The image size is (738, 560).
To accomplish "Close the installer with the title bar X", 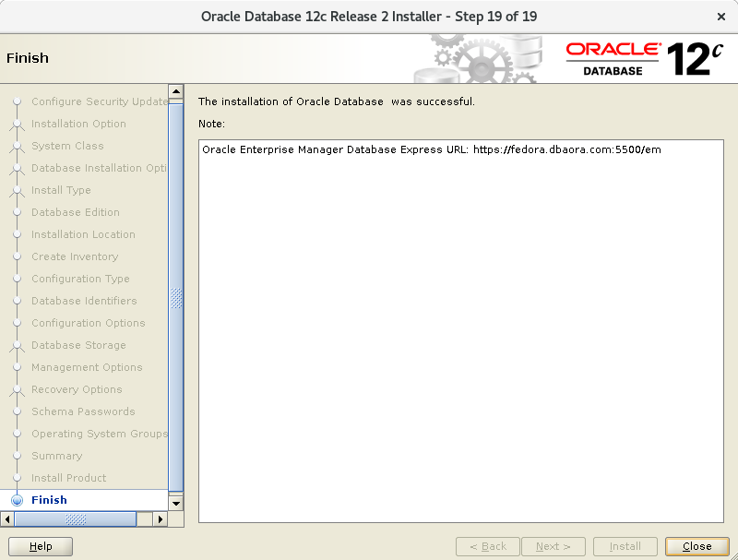I will [720, 17].
